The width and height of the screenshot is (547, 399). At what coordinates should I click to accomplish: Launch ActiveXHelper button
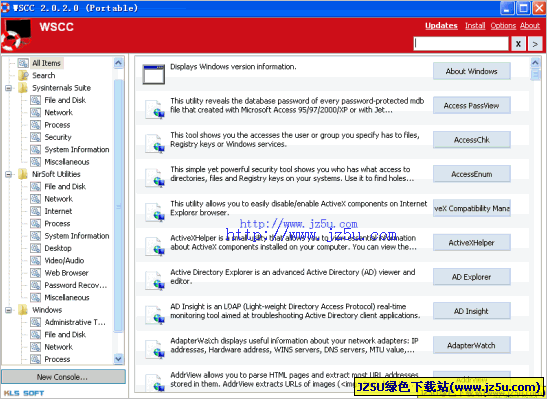click(472, 242)
